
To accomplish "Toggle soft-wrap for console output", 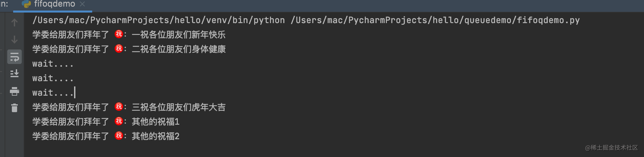I will point(14,57).
